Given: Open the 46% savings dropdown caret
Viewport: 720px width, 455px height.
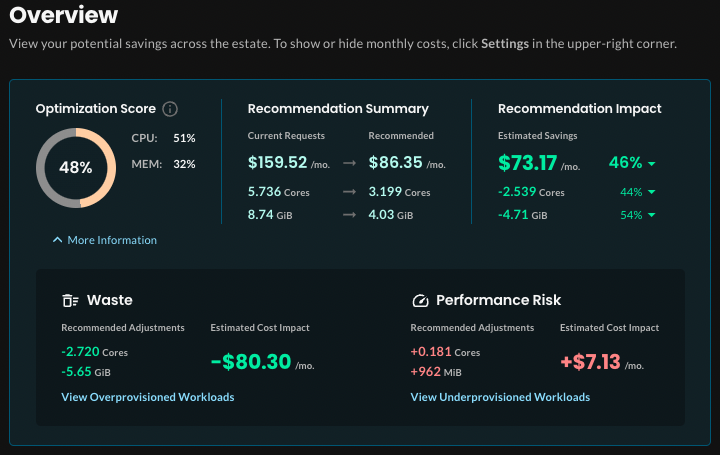Looking at the screenshot, I should point(652,163).
